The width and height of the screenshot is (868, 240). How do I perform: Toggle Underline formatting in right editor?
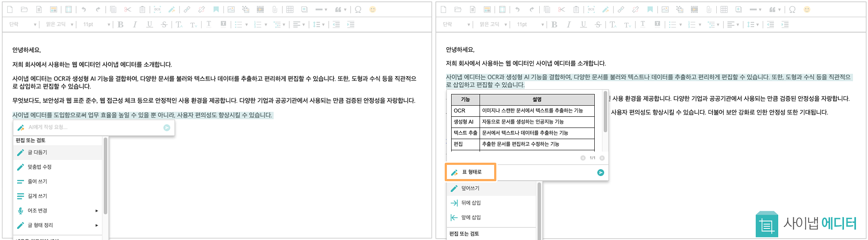tap(583, 24)
